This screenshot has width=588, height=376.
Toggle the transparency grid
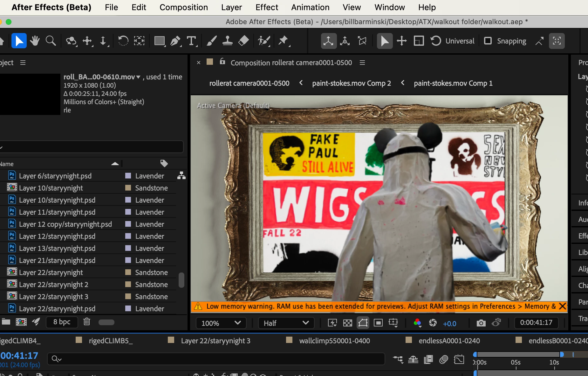coord(348,323)
